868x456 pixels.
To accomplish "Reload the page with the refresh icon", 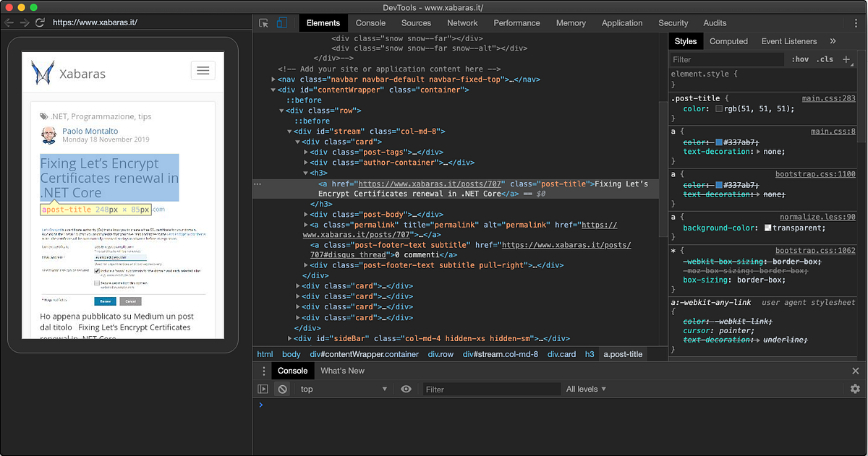I will [x=40, y=22].
